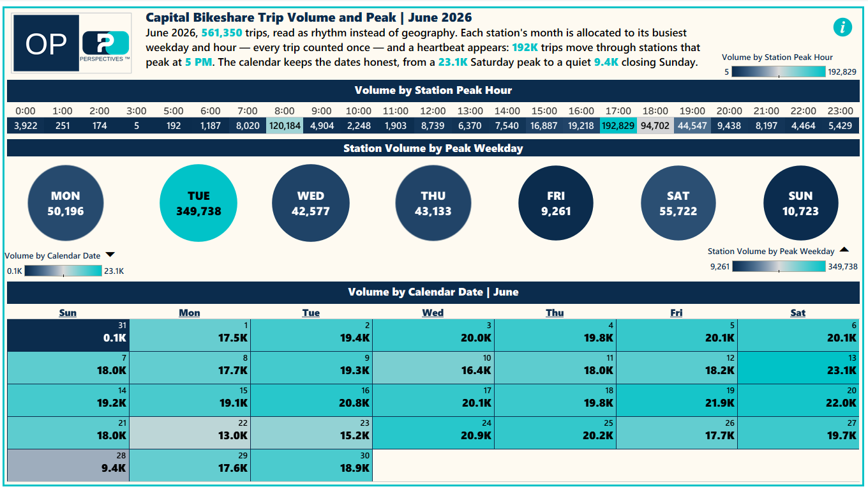868x489 pixels.
Task: Click calendar date 10 with 16.4K
Action: pyautogui.click(x=433, y=366)
